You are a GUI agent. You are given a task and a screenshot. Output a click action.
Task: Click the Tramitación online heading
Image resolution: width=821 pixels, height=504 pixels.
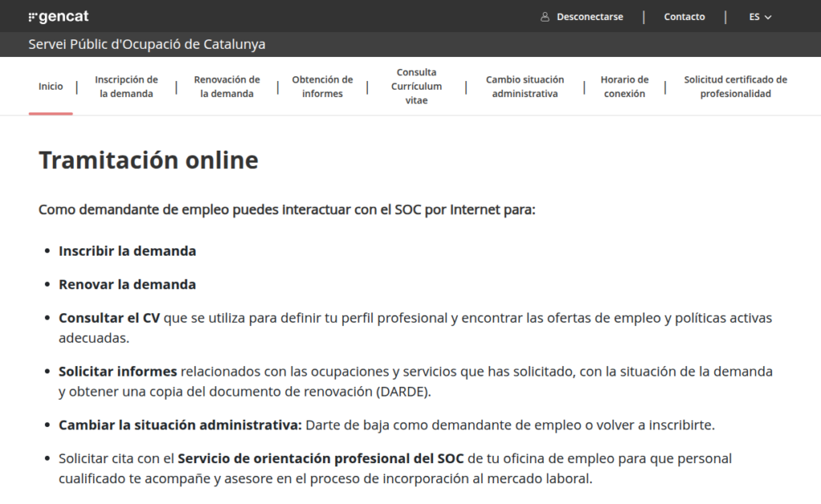tap(148, 160)
